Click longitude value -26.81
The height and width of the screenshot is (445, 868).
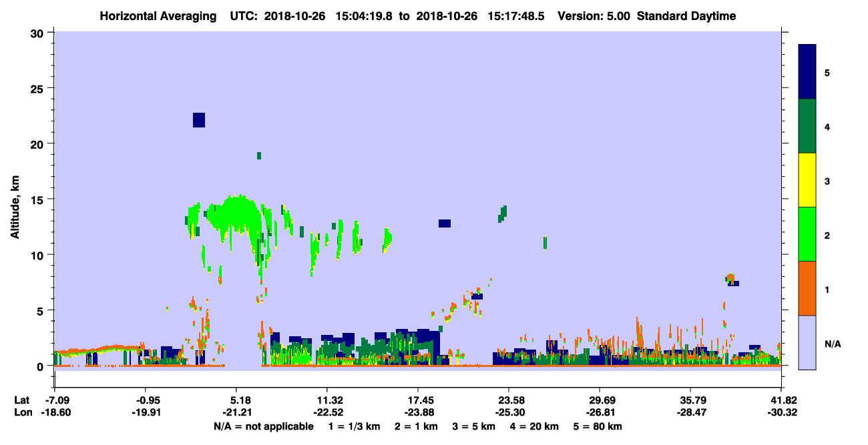tap(602, 412)
